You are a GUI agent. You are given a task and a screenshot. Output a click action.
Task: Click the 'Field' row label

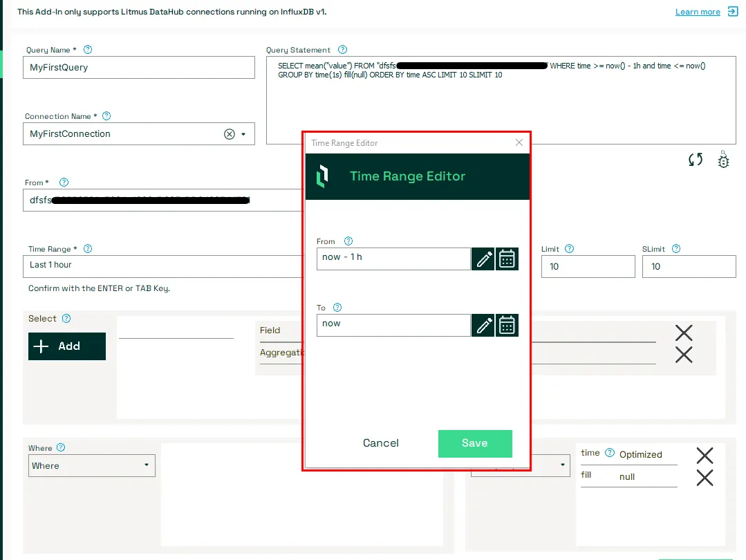pyautogui.click(x=270, y=330)
